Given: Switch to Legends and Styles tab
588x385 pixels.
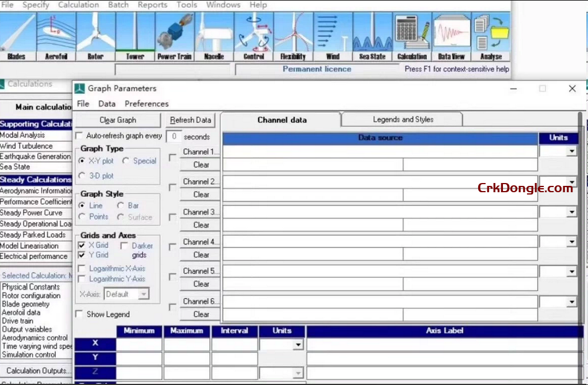Looking at the screenshot, I should tap(403, 120).
